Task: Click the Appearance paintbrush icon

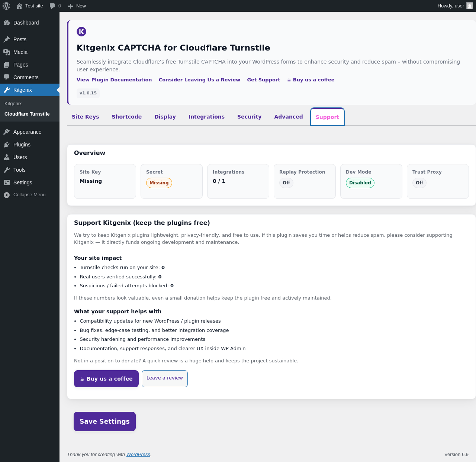Action: (x=7, y=132)
